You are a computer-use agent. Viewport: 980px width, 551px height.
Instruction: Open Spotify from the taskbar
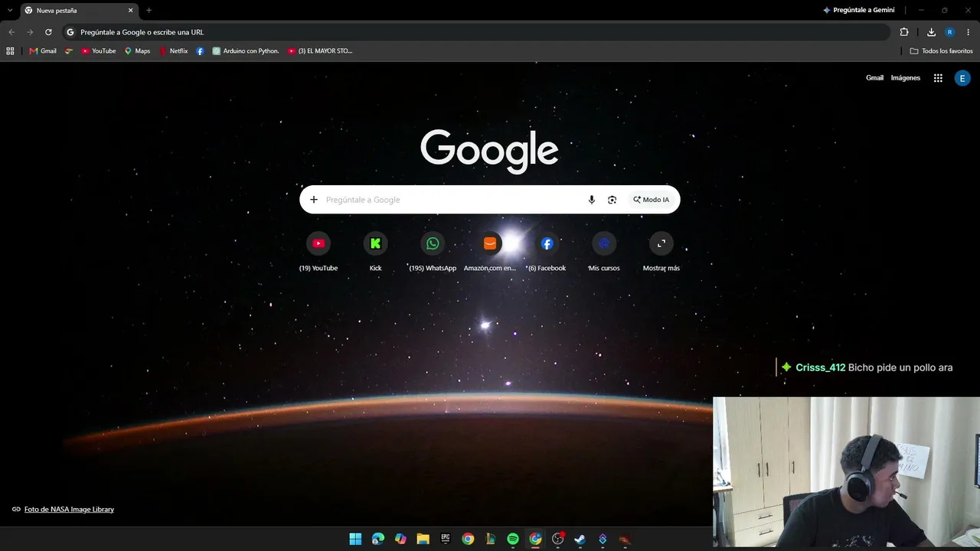(x=513, y=539)
